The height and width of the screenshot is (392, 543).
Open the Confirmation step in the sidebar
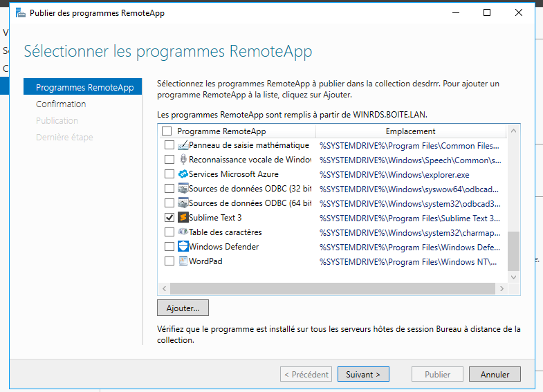[x=61, y=104]
